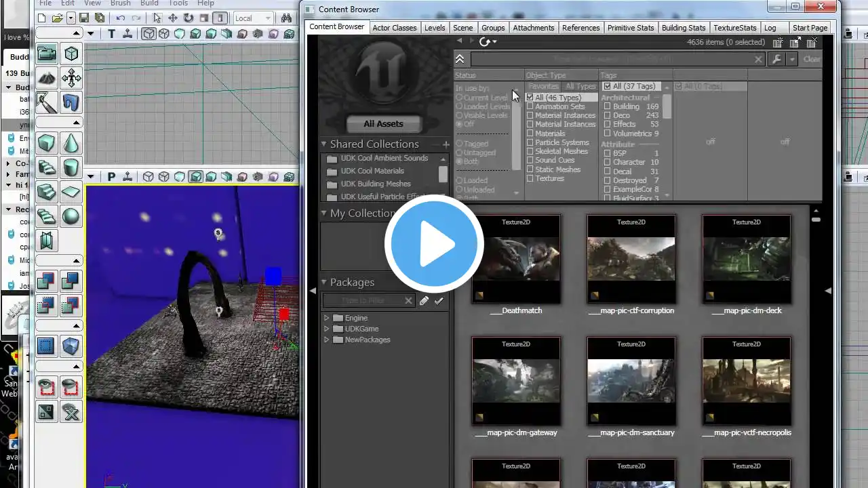The height and width of the screenshot is (488, 868).
Task: Click the Save file toolbar icon
Action: [84, 18]
